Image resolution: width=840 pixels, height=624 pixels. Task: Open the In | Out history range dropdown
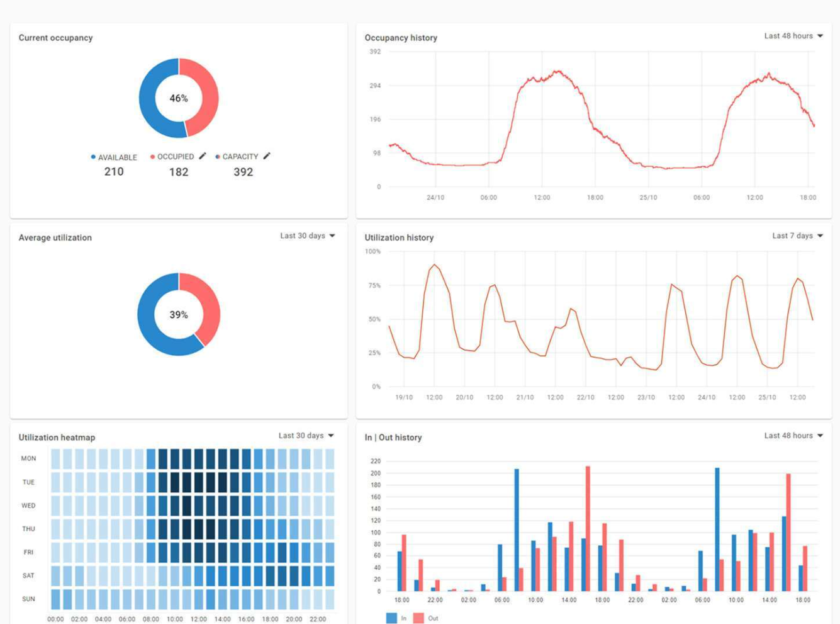point(793,436)
